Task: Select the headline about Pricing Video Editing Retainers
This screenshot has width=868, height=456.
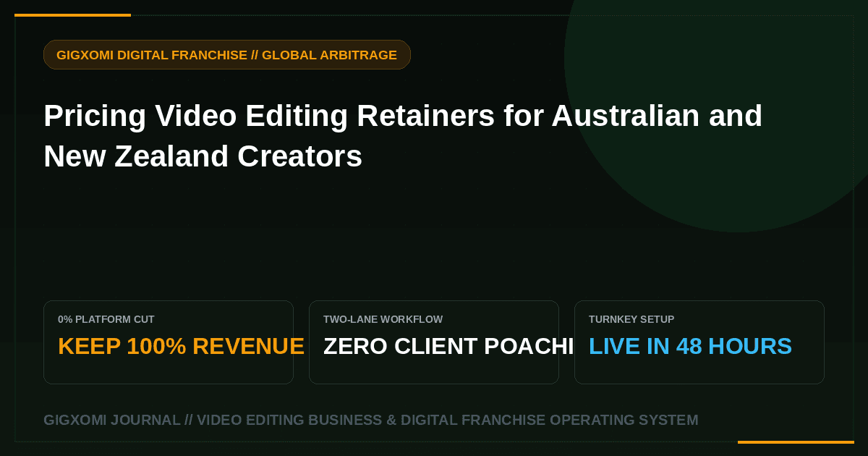Action: click(x=403, y=136)
